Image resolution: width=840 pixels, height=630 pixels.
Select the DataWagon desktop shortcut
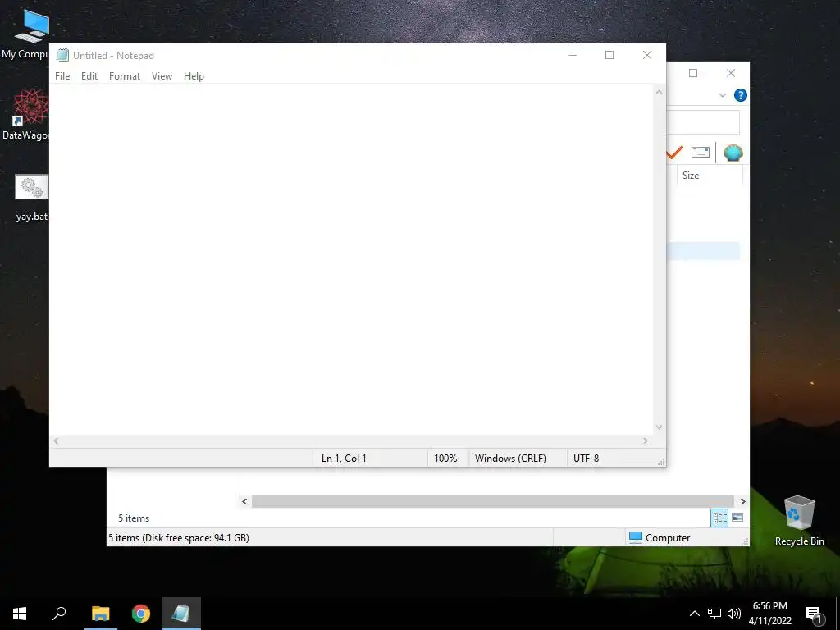tap(25, 115)
